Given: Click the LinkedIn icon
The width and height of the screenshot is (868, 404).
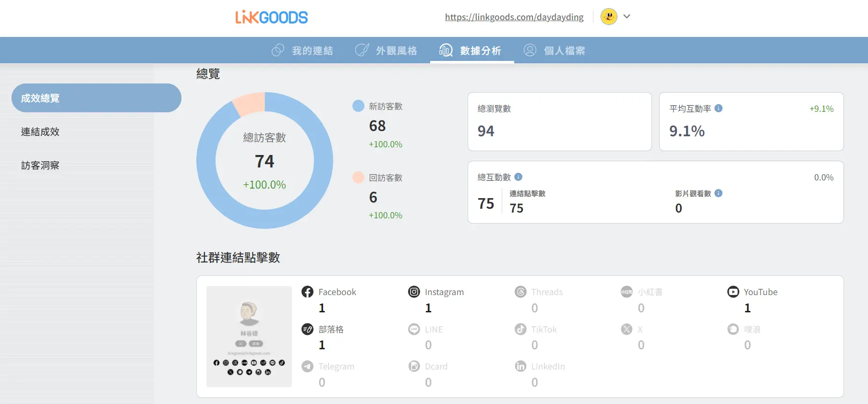Looking at the screenshot, I should [x=520, y=366].
